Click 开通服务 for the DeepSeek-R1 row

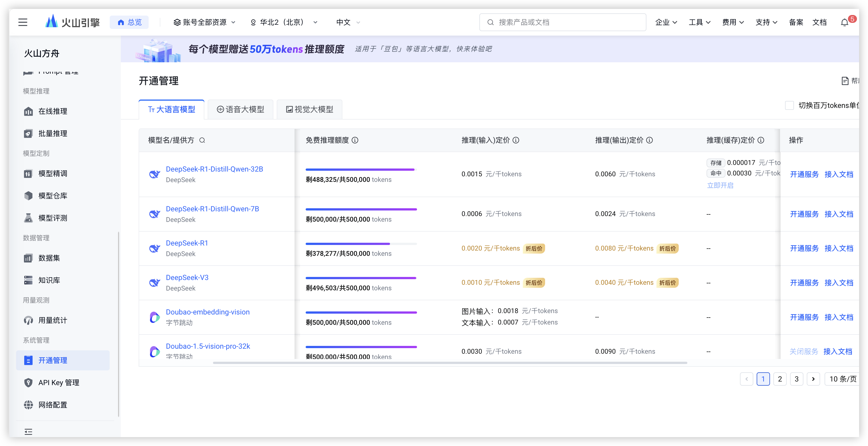tap(804, 248)
